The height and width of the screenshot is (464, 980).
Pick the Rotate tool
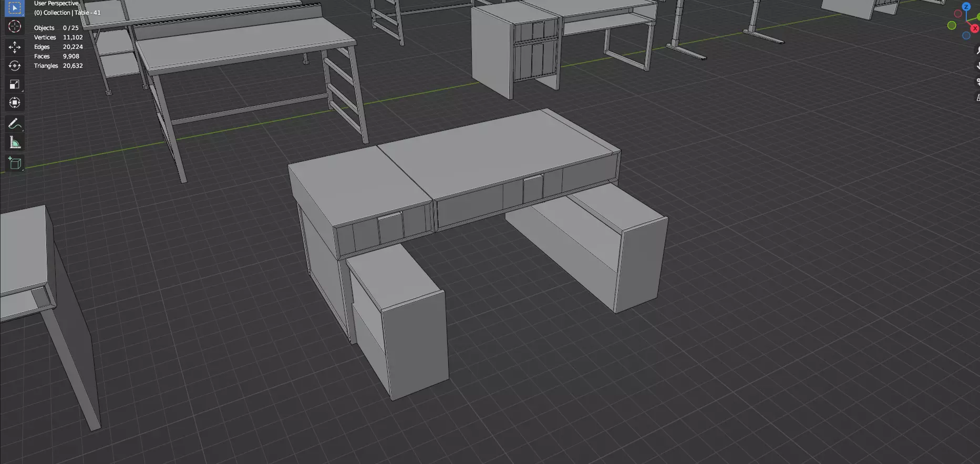coord(14,66)
